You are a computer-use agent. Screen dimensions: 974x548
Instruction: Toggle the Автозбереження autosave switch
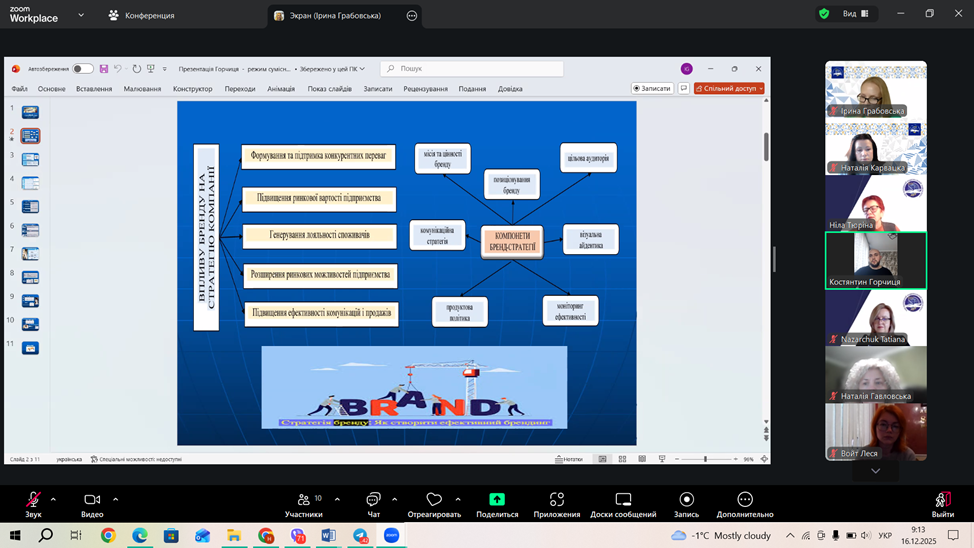(82, 69)
